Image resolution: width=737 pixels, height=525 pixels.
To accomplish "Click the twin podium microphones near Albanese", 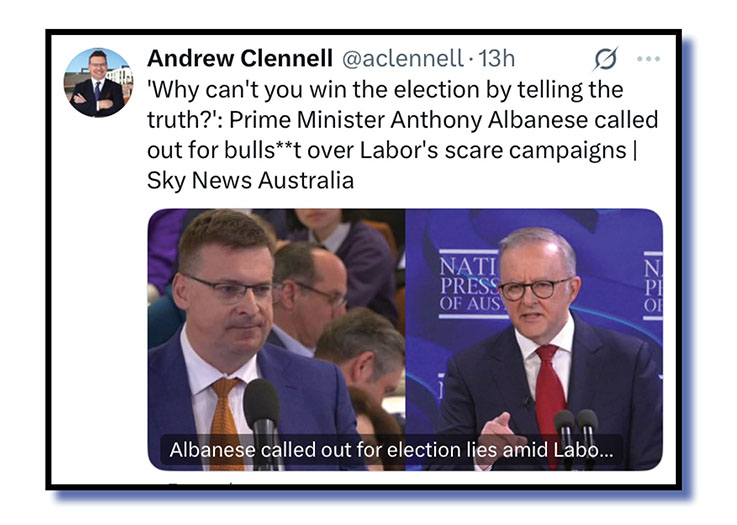I will [x=576, y=435].
